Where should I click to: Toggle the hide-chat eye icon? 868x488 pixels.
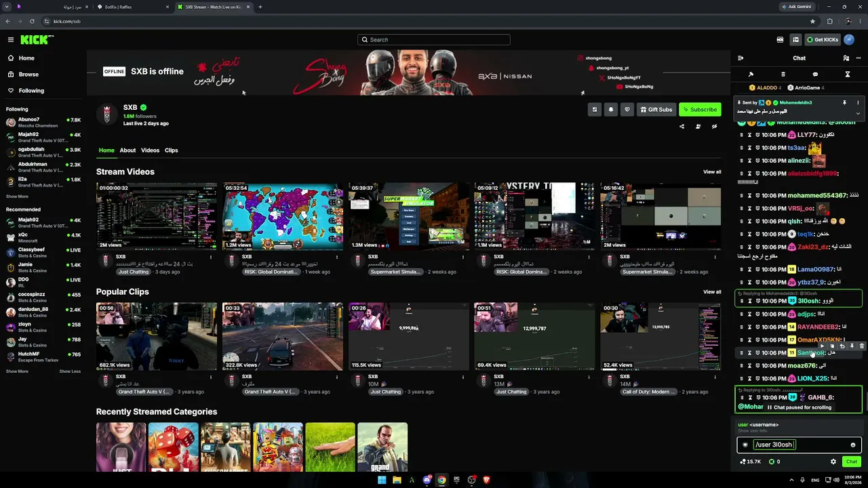point(714,126)
